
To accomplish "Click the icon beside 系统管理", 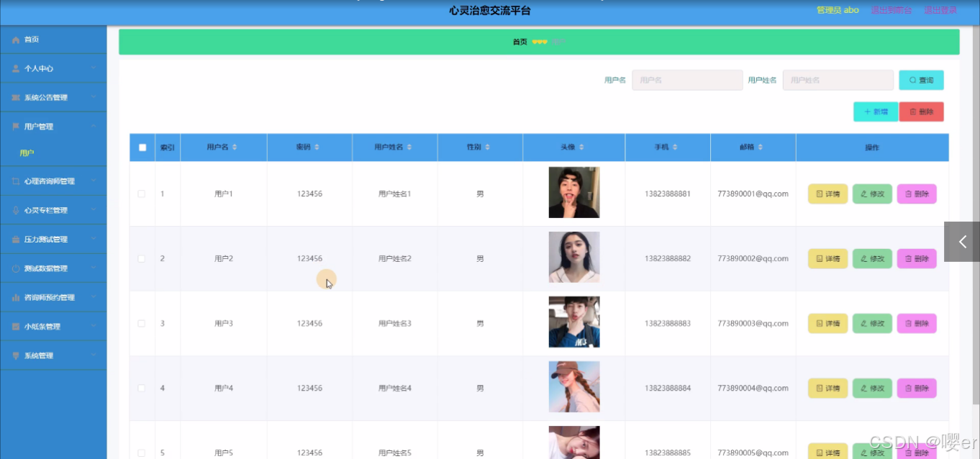I will click(x=16, y=355).
